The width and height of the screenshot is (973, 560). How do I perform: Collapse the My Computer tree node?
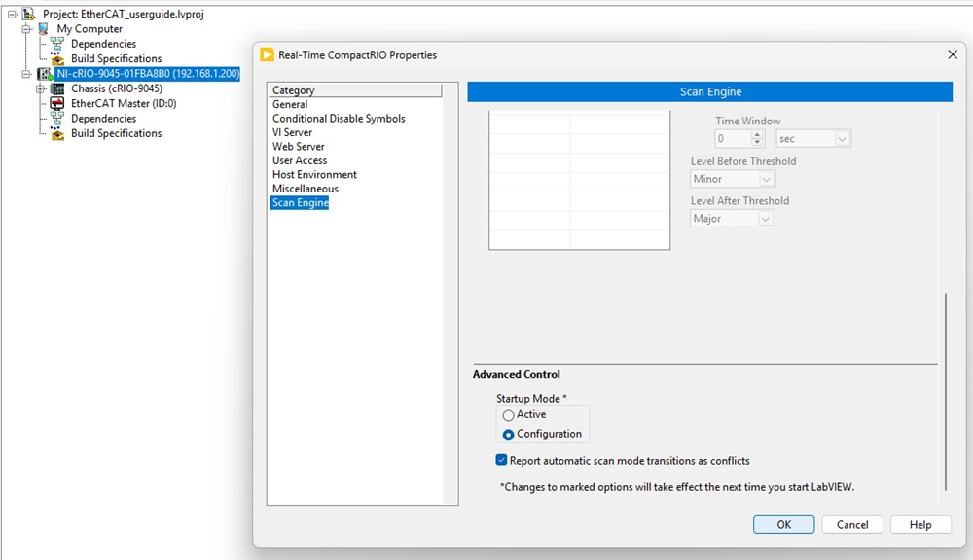26,28
